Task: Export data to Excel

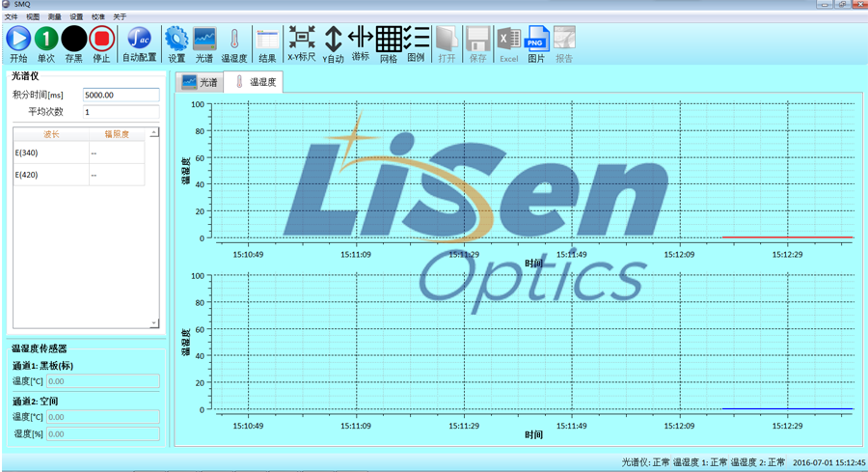Action: (508, 44)
